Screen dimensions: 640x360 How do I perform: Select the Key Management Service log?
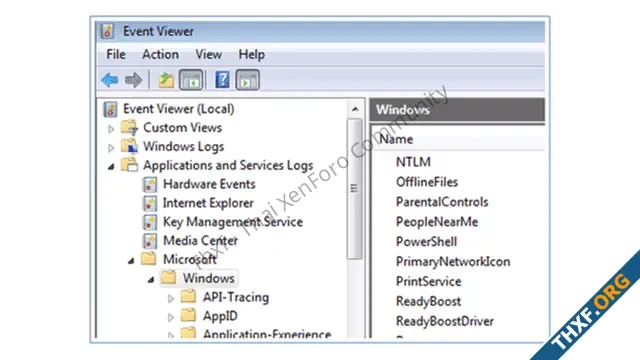pos(233,222)
